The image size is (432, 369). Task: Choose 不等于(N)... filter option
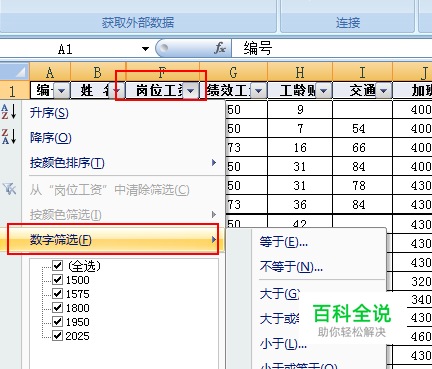point(291,266)
